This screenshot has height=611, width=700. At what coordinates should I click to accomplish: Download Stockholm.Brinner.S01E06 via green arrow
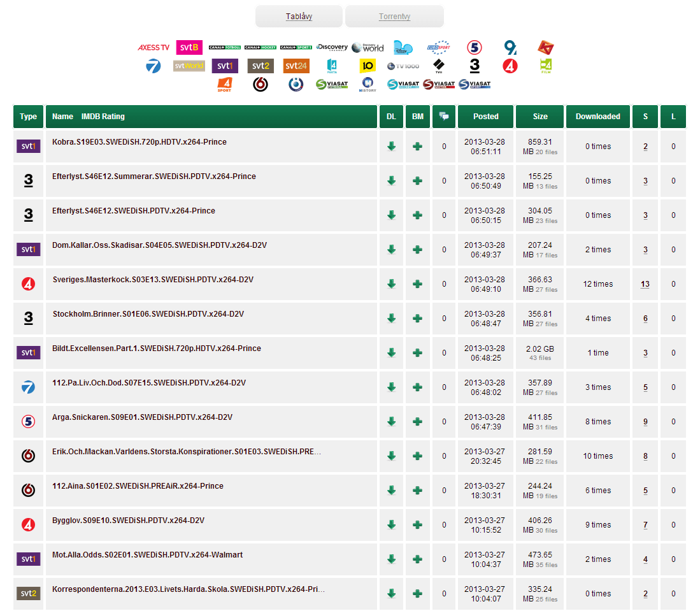392,319
